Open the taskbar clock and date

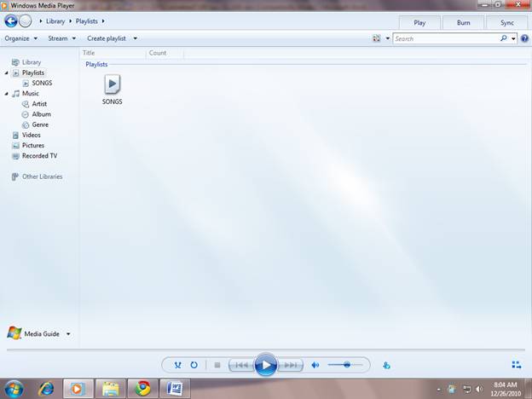point(506,389)
